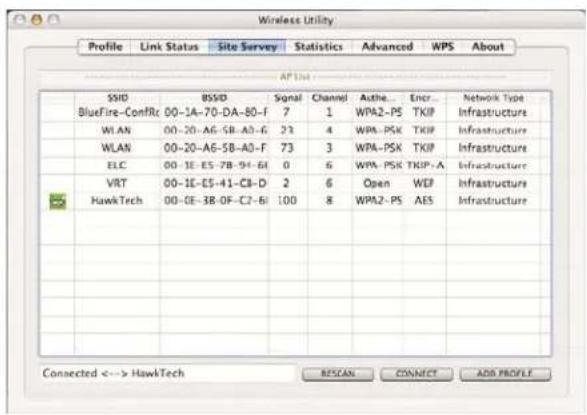The height and width of the screenshot is (415, 587).
Task: Click BSSID 00-1E-E5-41-C8-D cell
Action: point(215,183)
